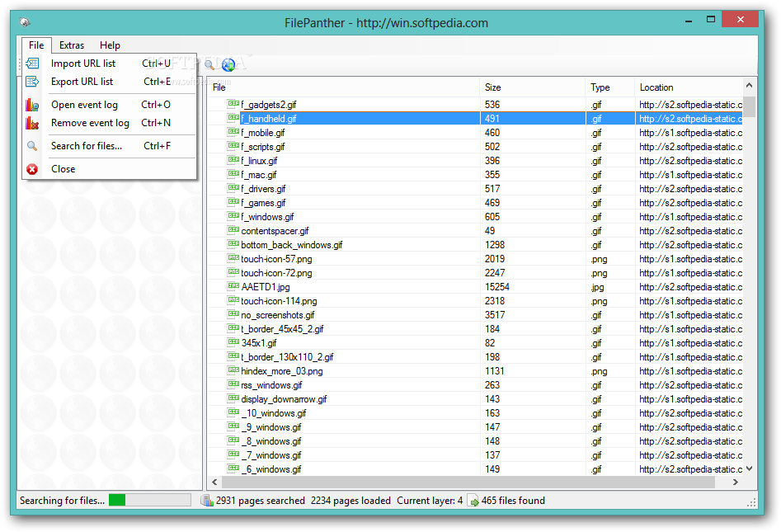Image resolution: width=781 pixels, height=532 pixels.
Task: Select the _6_windows.gif file name
Action: pos(271,469)
